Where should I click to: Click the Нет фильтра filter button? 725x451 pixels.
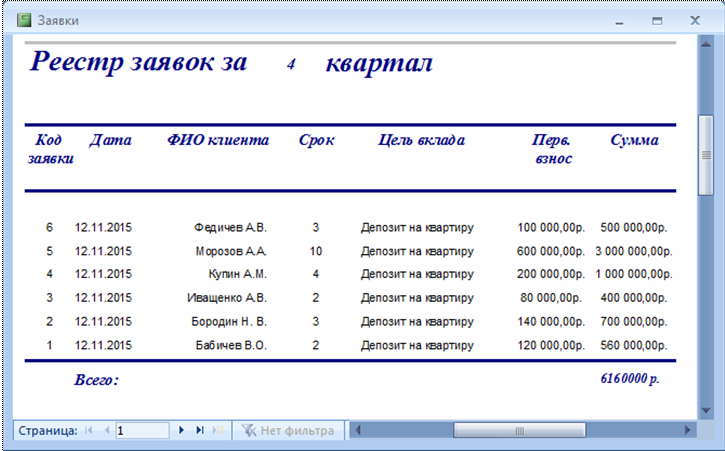coord(289,430)
